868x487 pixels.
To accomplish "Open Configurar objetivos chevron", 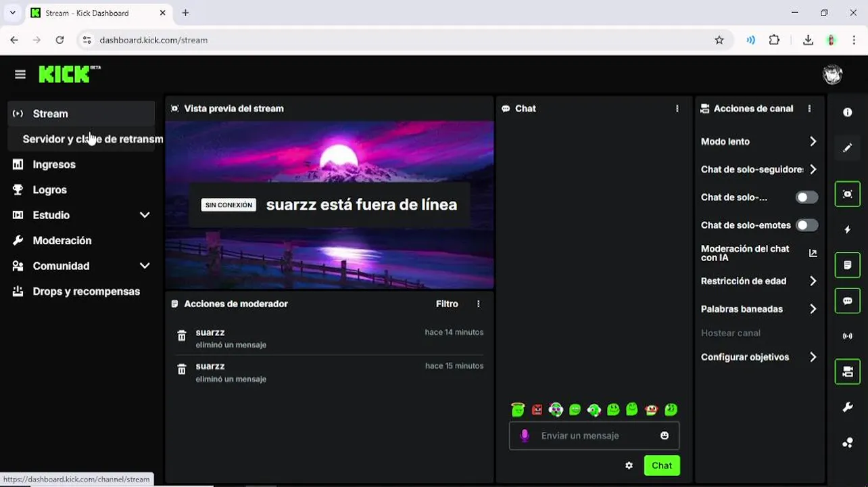I will click(x=813, y=357).
